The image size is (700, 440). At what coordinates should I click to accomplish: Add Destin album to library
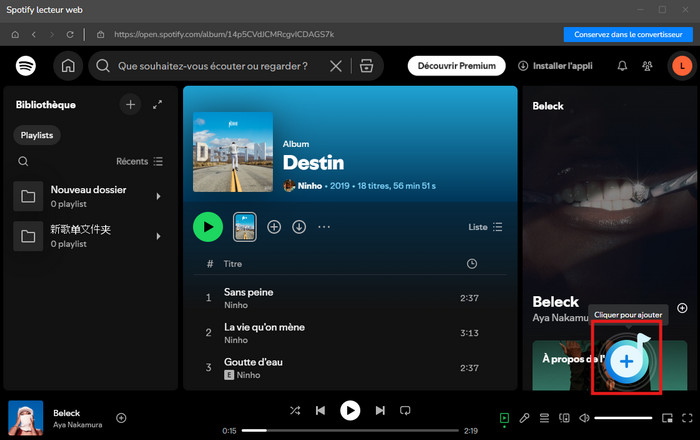coord(274,227)
